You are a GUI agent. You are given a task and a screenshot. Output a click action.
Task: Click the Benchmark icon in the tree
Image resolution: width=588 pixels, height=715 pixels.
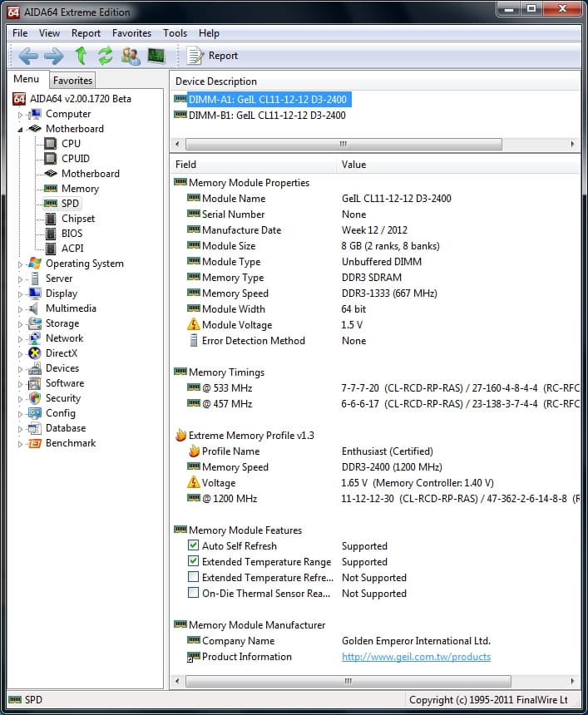[x=35, y=443]
